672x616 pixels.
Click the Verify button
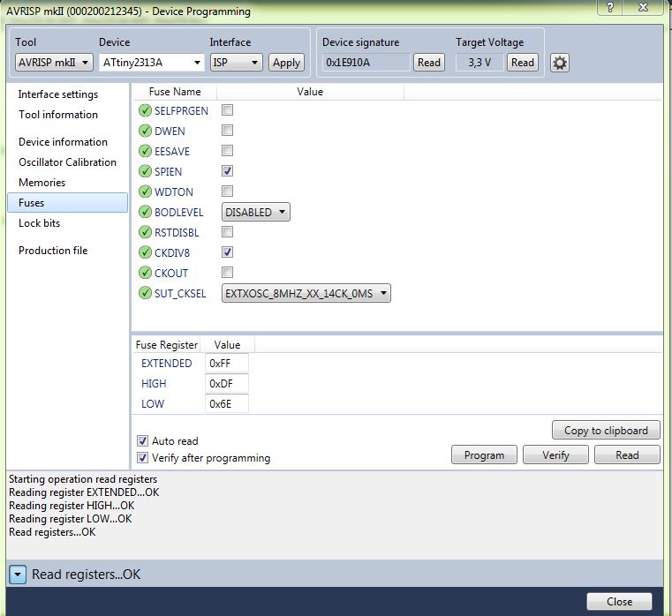coord(555,454)
